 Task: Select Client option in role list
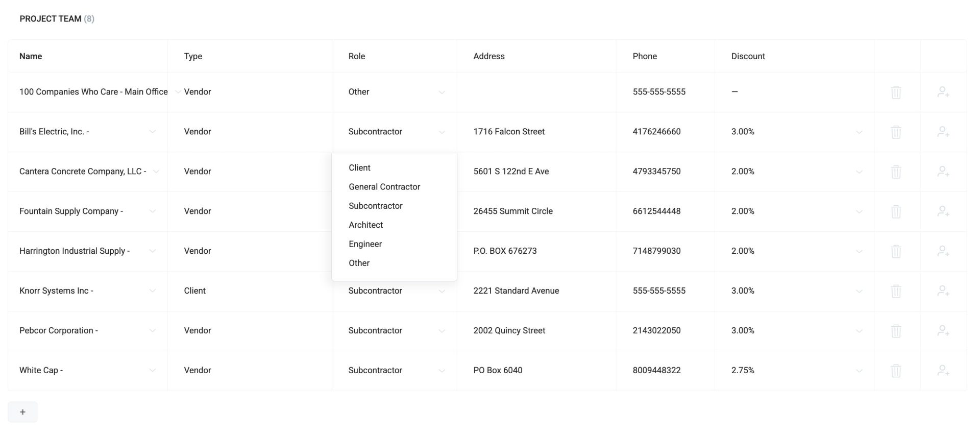[360, 168]
